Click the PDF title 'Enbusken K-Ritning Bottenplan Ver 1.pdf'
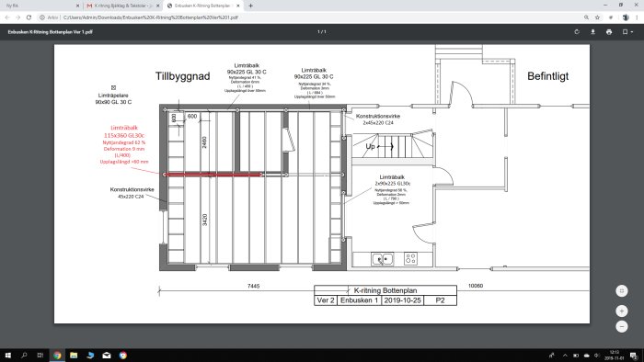The image size is (644, 362). point(50,32)
